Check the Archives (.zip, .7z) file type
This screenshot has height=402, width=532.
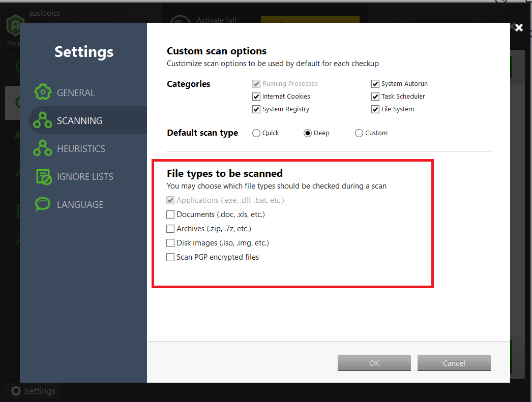(x=170, y=228)
